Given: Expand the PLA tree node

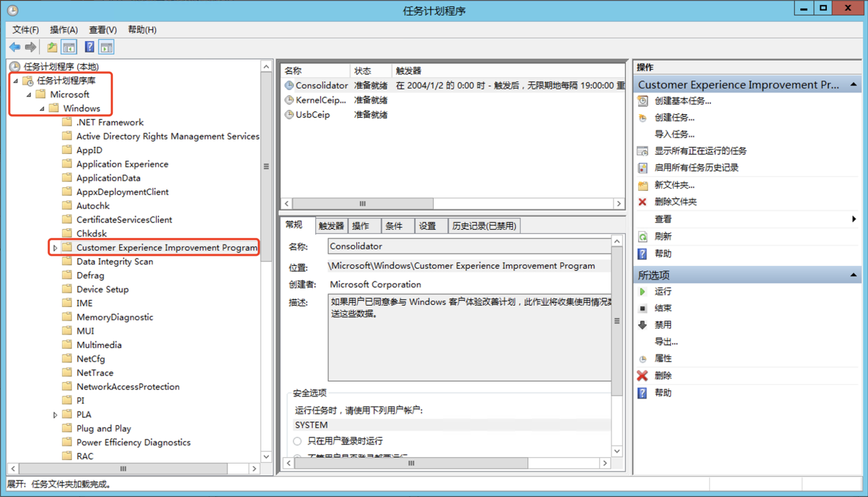Looking at the screenshot, I should (55, 414).
